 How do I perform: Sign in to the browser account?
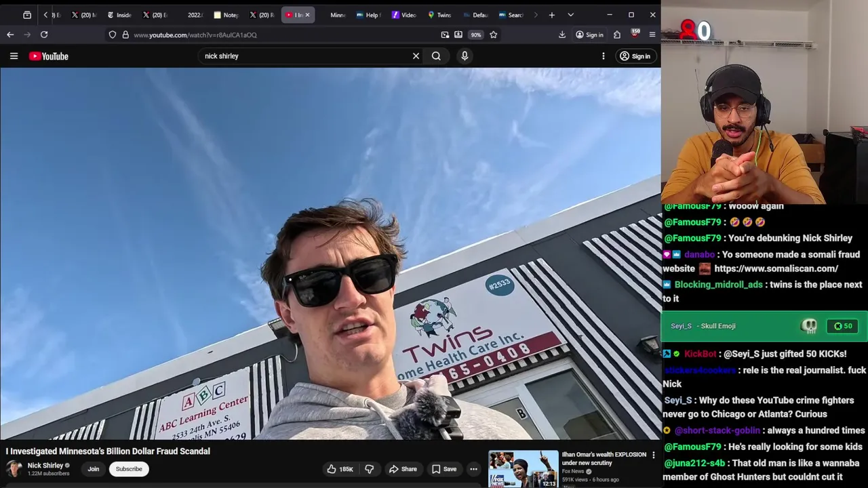coord(589,35)
